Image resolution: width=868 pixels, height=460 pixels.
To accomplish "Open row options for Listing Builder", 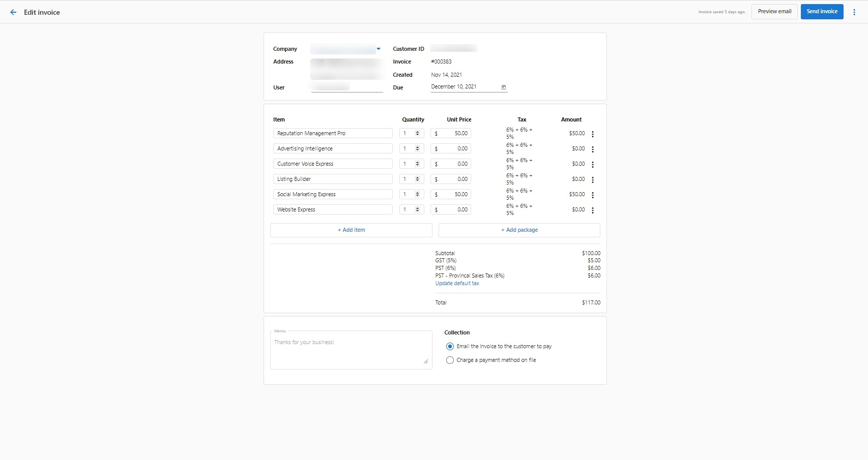I will coord(593,180).
